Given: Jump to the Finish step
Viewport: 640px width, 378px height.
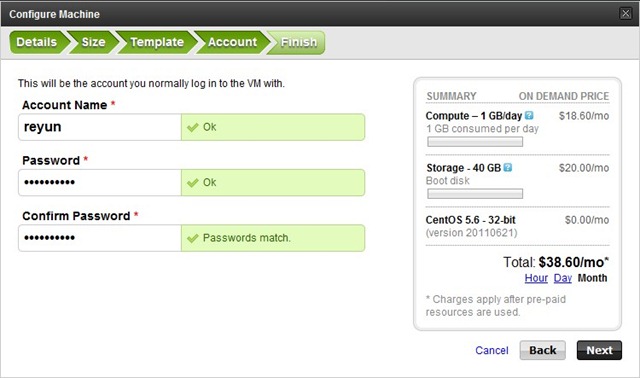Looking at the screenshot, I should click(x=298, y=42).
